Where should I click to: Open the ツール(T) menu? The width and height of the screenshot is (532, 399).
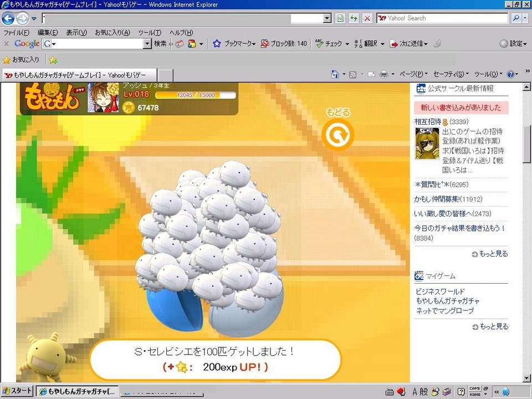click(150, 33)
